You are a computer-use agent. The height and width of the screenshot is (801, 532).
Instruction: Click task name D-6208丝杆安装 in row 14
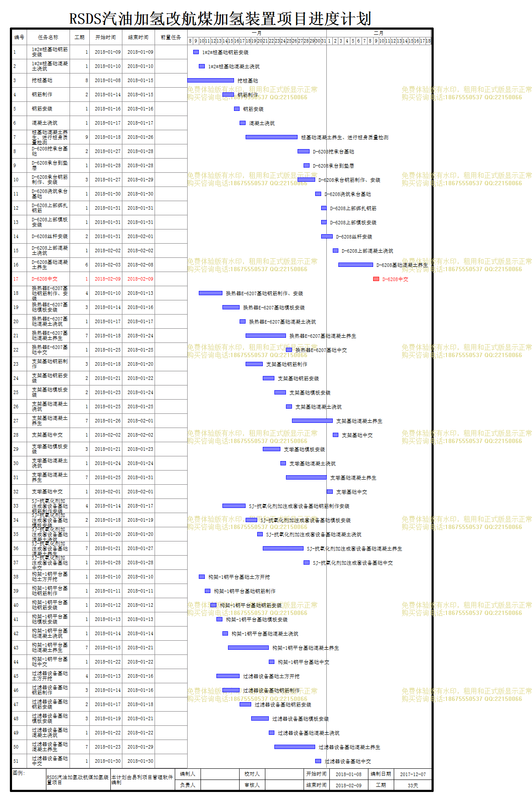click(x=50, y=236)
